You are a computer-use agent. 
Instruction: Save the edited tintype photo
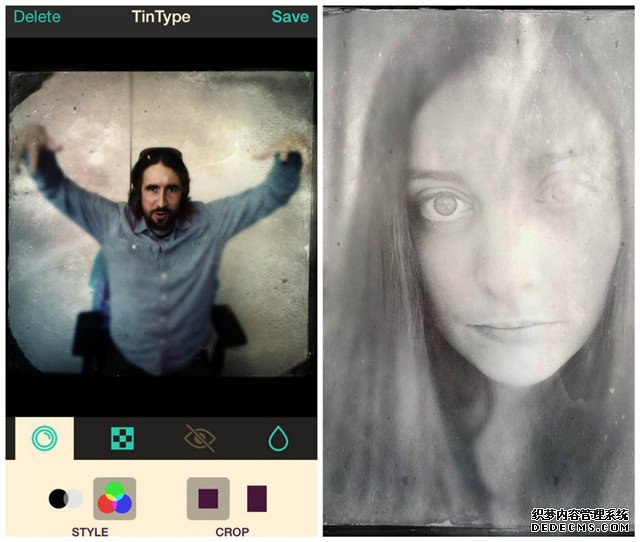pos(290,17)
